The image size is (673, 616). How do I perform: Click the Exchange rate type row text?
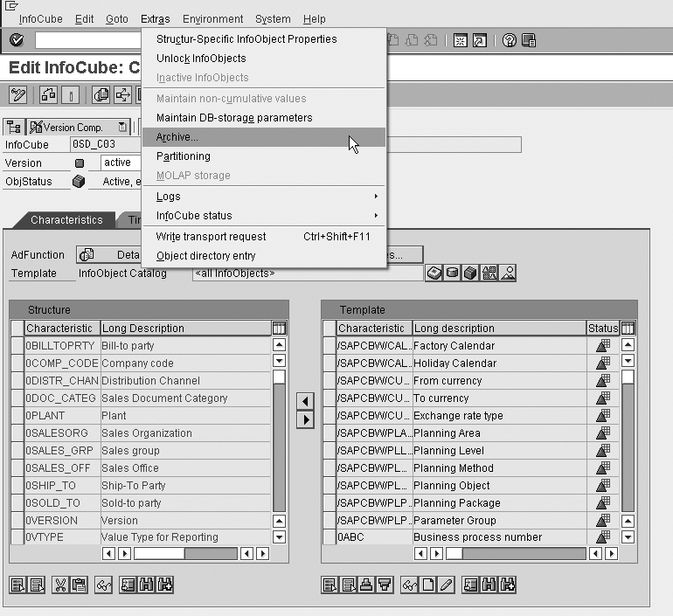pos(458,416)
